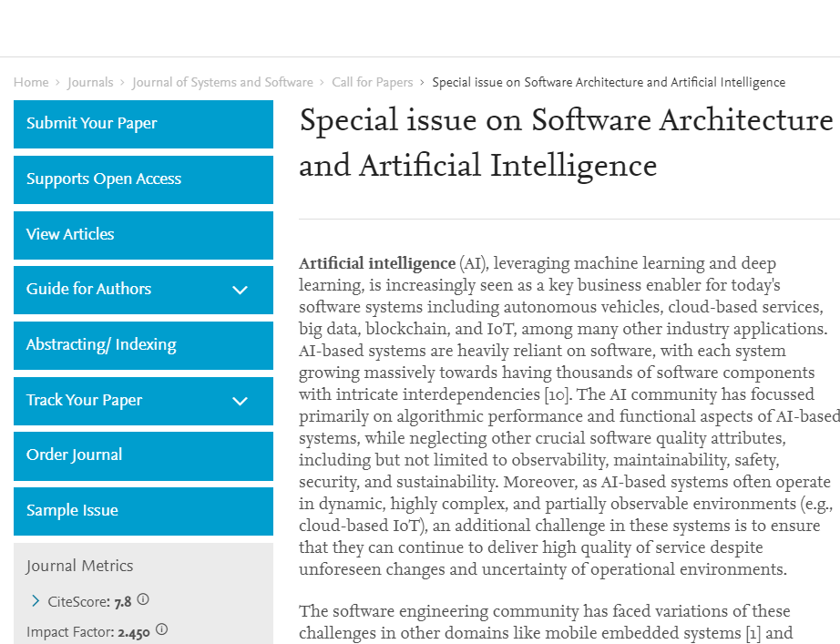
Task: Open the Abstracting/ Indexing page
Action: (102, 345)
